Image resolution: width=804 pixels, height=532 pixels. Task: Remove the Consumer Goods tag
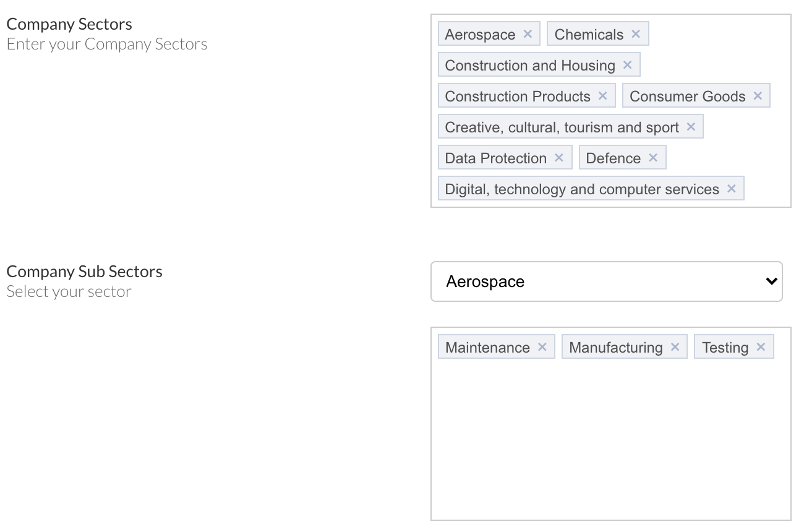(x=757, y=95)
